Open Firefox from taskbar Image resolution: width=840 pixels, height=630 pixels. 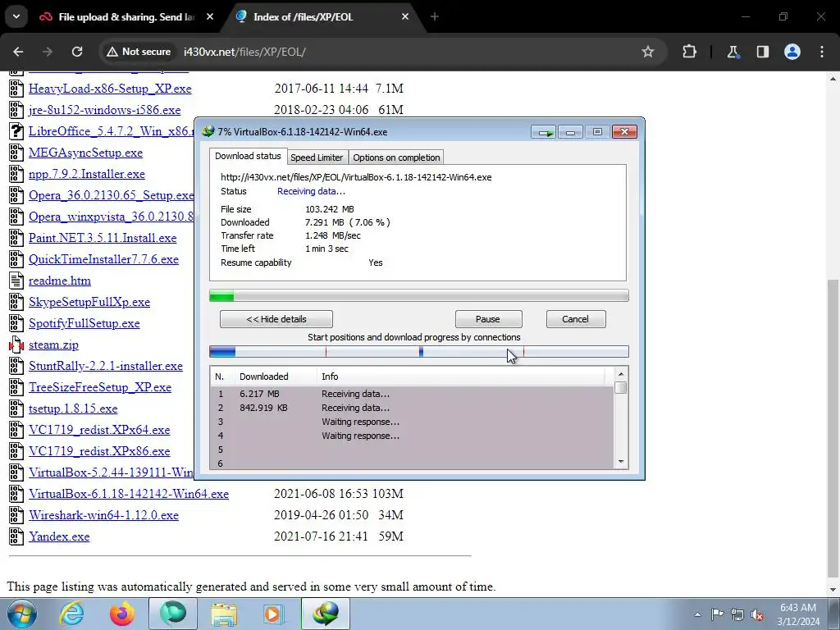[122, 614]
